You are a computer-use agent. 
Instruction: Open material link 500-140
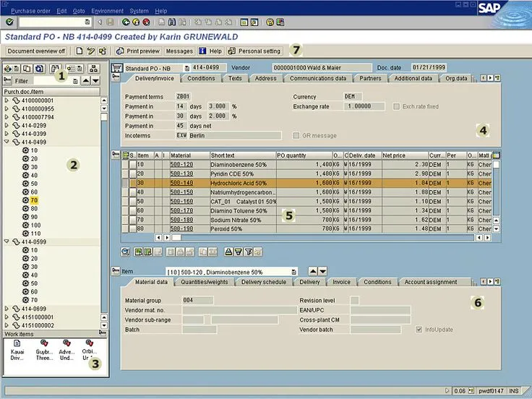click(181, 183)
